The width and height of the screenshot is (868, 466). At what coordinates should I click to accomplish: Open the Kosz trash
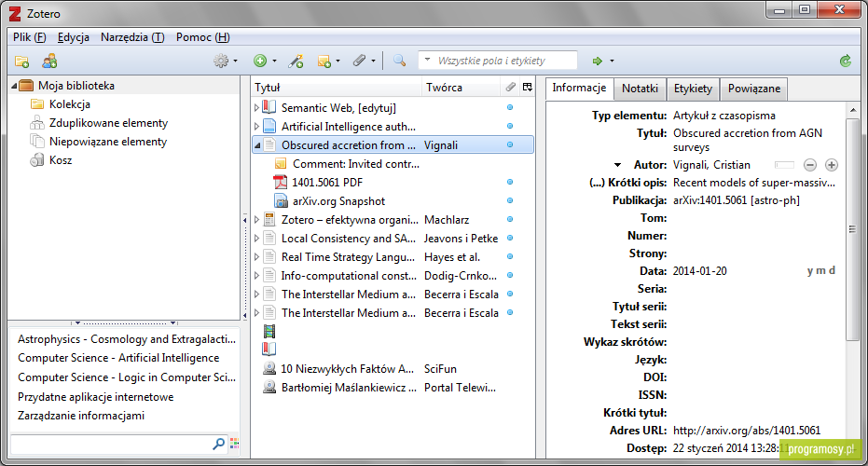61,160
